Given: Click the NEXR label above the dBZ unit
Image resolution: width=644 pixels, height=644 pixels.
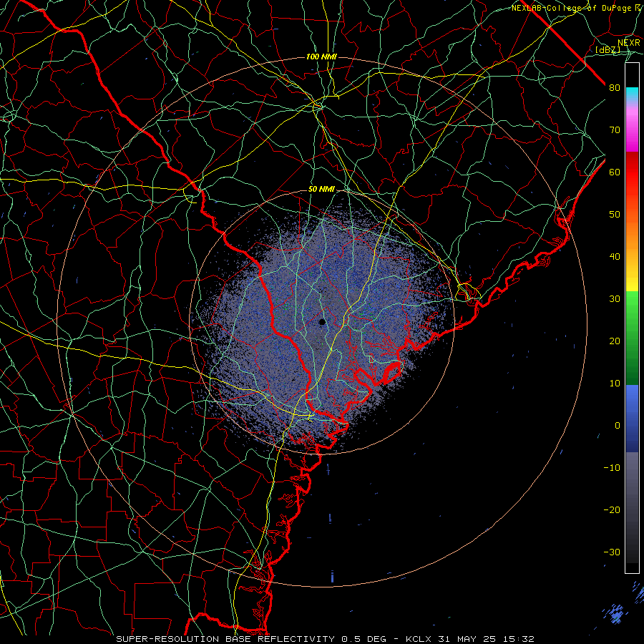Looking at the screenshot, I should coord(629,43).
